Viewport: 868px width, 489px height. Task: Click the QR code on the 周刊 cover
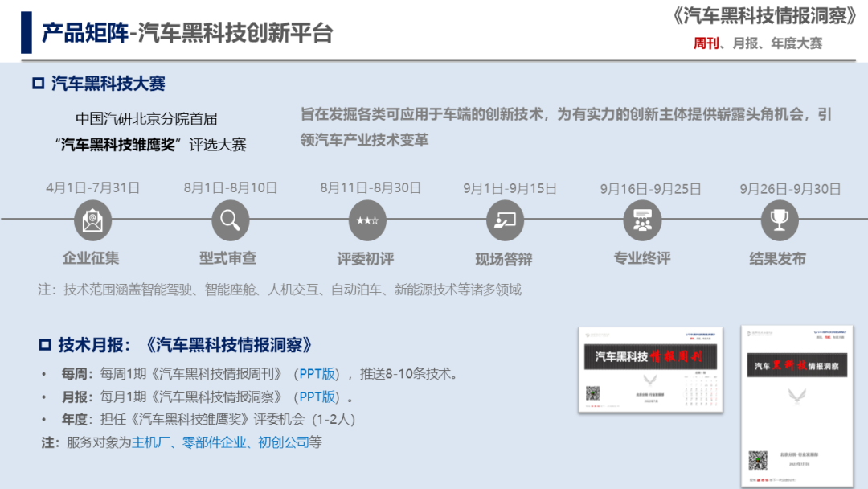592,395
